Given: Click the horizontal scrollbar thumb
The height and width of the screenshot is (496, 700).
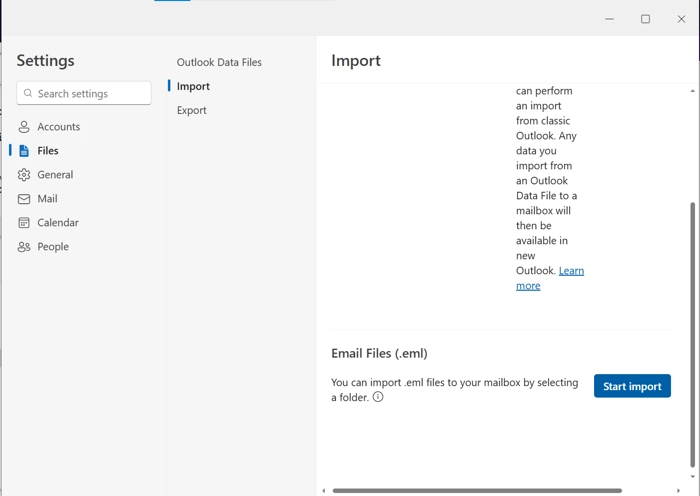Looking at the screenshot, I should (477, 491).
